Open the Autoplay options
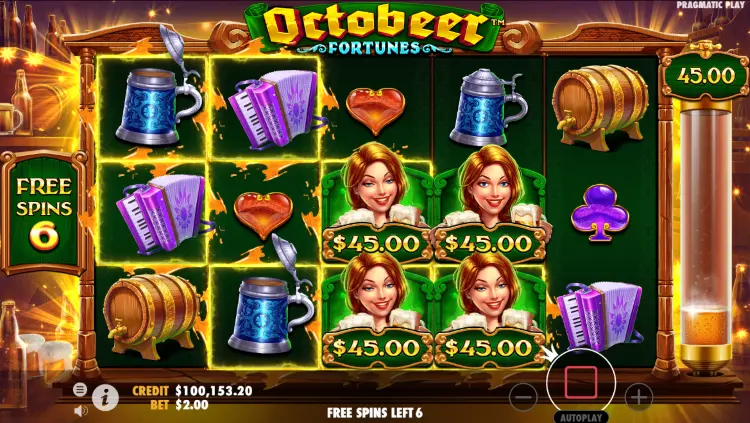Image resolution: width=750 pixels, height=423 pixels. pos(581,417)
